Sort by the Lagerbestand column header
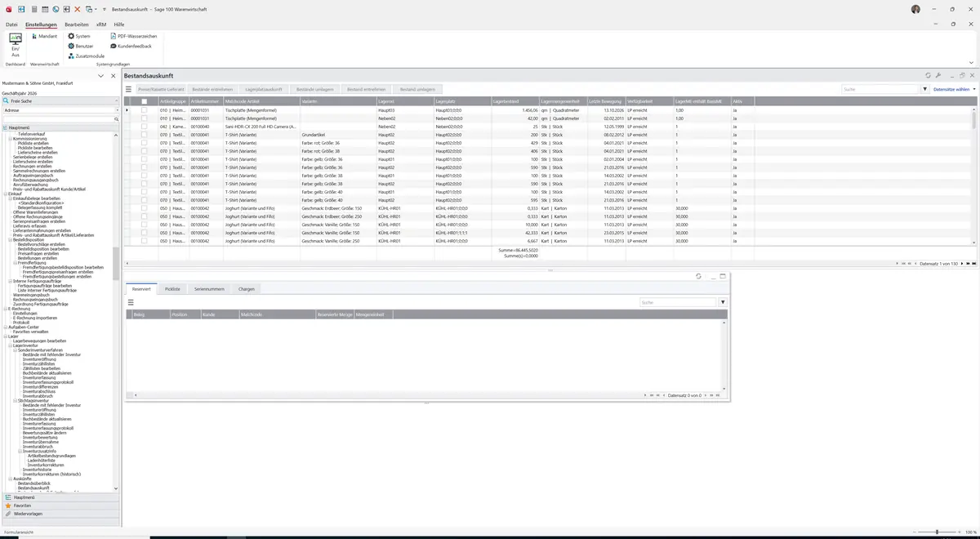The height and width of the screenshot is (539, 980). [514, 101]
